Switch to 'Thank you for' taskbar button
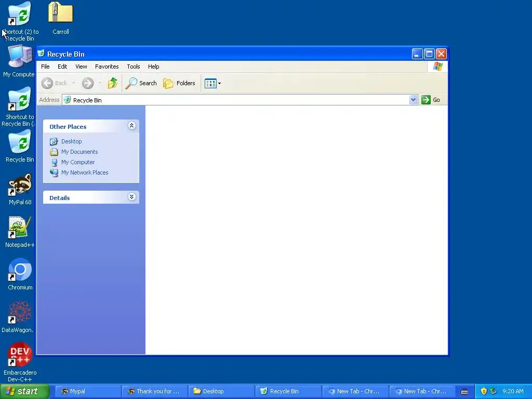532x399 pixels. (154, 391)
